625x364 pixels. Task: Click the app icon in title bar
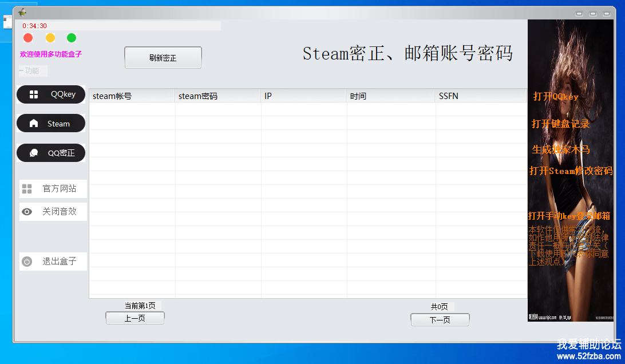point(22,13)
